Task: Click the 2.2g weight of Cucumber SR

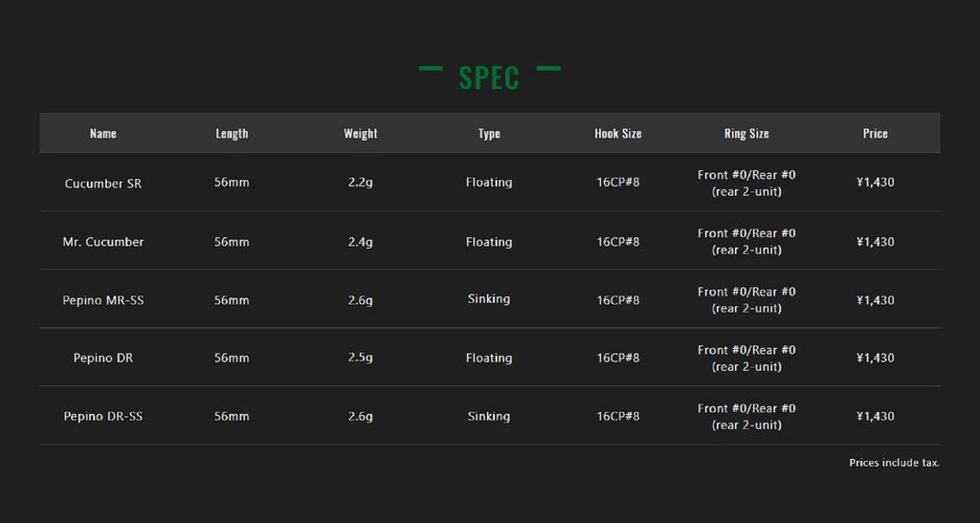Action: pos(361,183)
